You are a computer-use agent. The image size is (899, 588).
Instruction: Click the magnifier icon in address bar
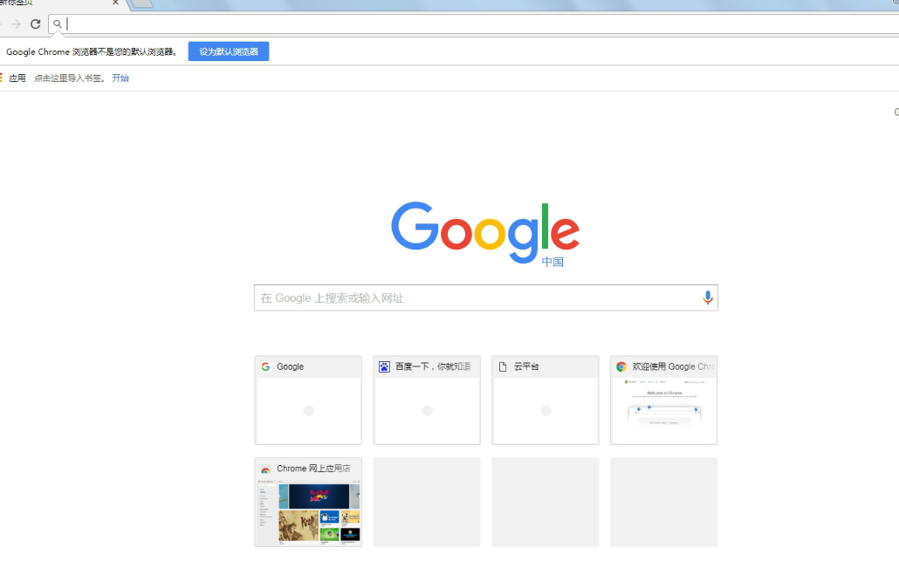58,24
